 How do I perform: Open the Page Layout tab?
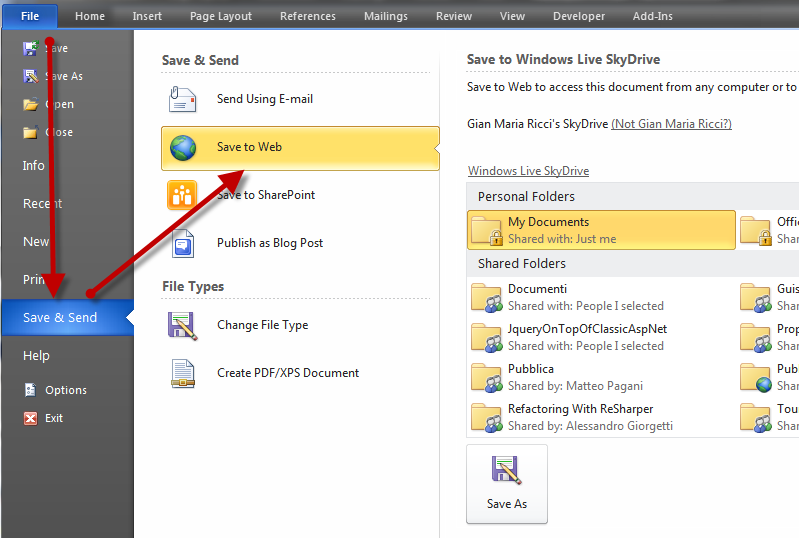click(221, 16)
